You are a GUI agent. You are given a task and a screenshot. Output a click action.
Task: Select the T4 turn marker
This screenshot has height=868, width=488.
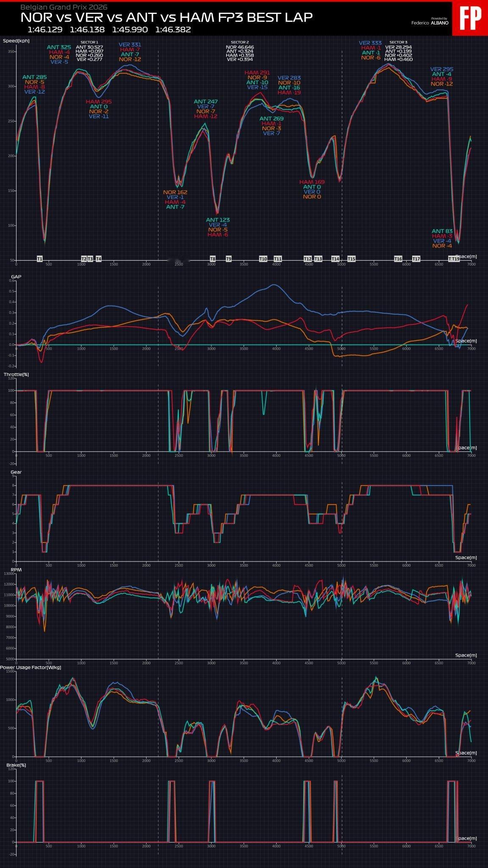tap(99, 259)
